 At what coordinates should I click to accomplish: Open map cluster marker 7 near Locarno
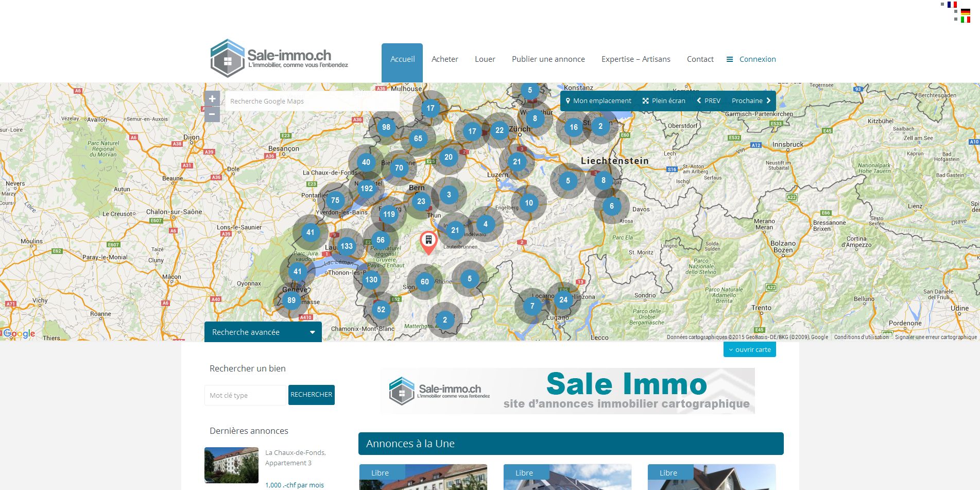point(532,306)
